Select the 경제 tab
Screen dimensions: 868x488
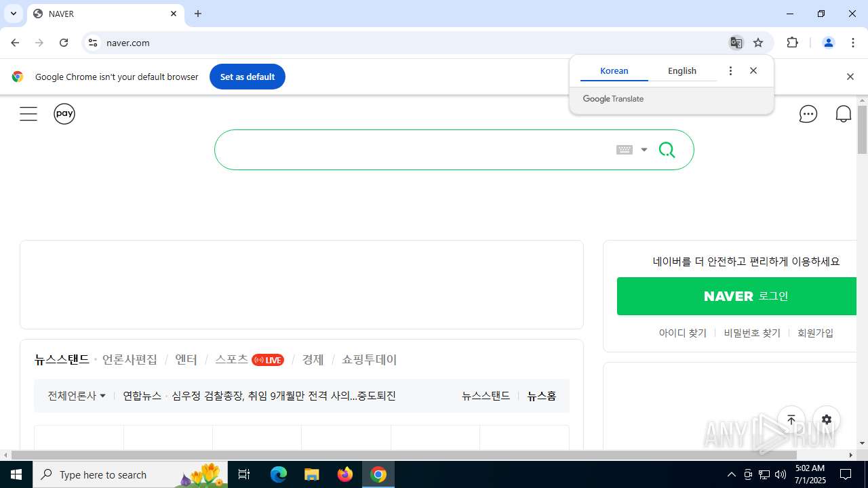(x=313, y=360)
